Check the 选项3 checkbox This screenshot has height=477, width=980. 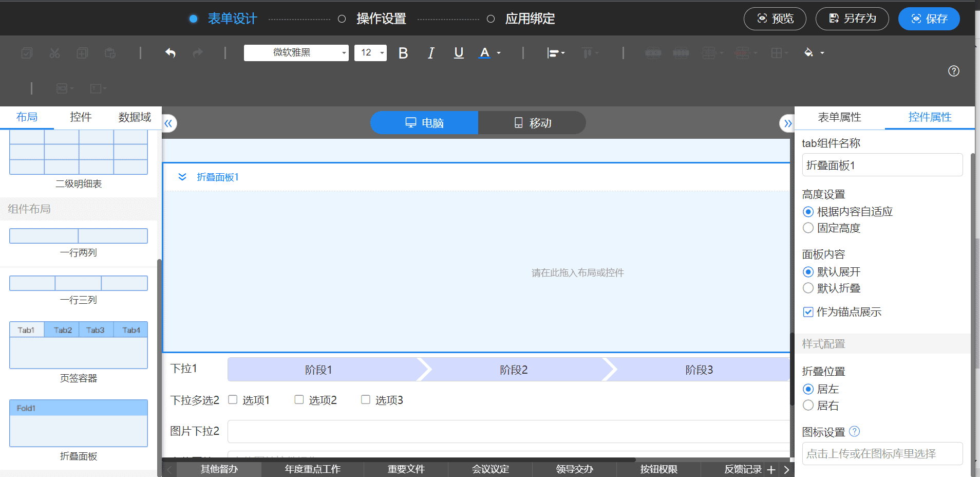click(x=366, y=399)
